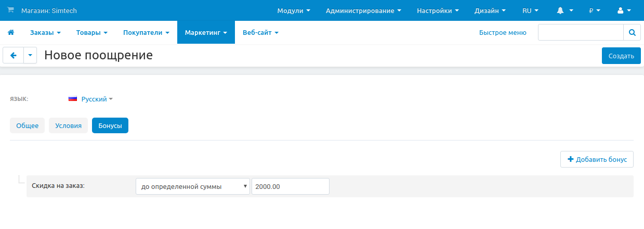Click the discount value field 2000.00
Image resolution: width=644 pixels, height=229 pixels.
tap(290, 186)
